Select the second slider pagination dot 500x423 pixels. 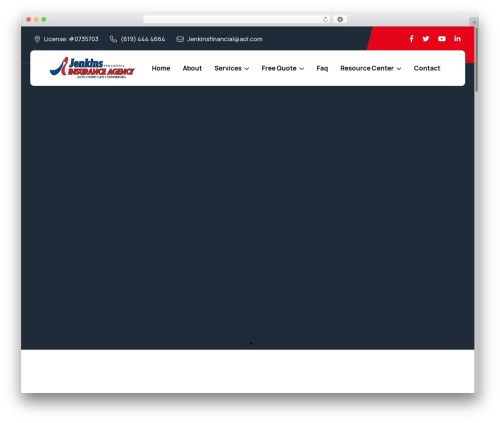pyautogui.click(x=251, y=343)
